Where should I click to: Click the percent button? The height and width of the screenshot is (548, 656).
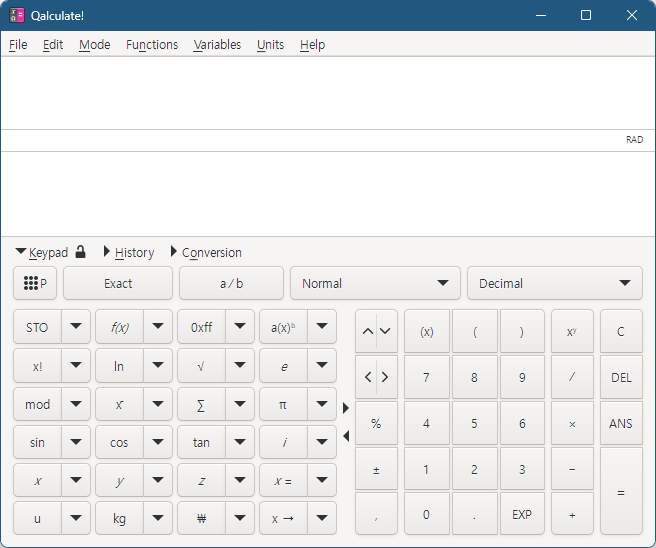pos(376,423)
